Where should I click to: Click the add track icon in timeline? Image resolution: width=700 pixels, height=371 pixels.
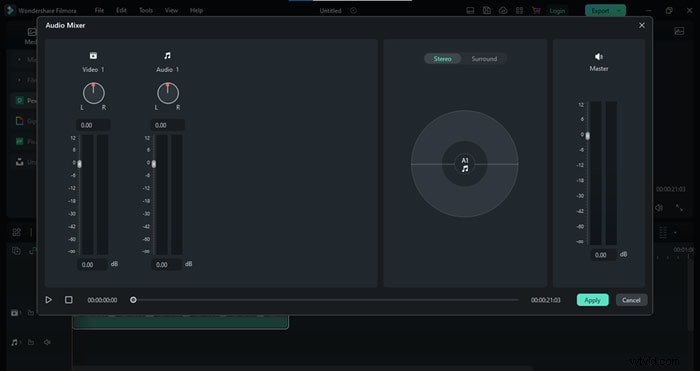pos(17,250)
